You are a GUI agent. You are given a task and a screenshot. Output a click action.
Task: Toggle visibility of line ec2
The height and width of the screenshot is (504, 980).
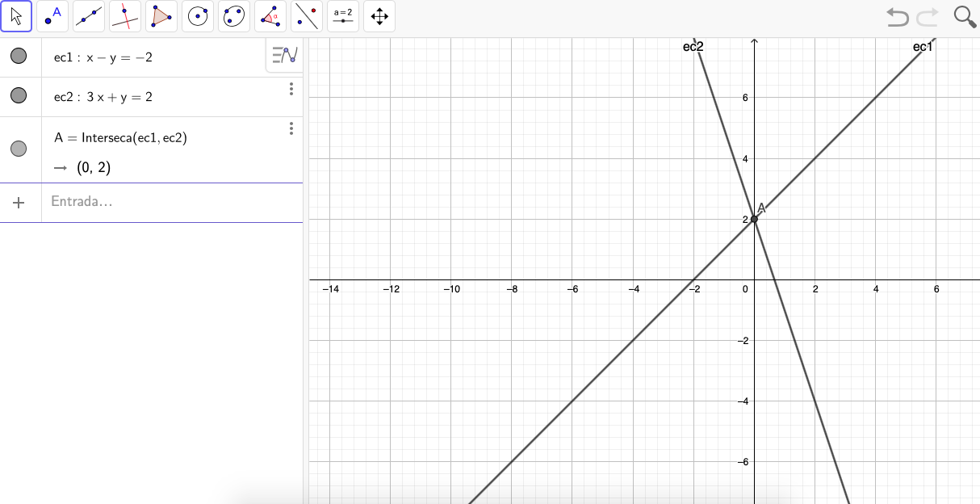19,96
